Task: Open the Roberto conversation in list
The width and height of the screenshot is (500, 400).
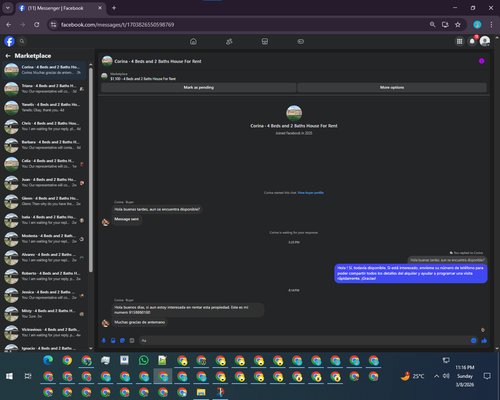Action: 44,276
